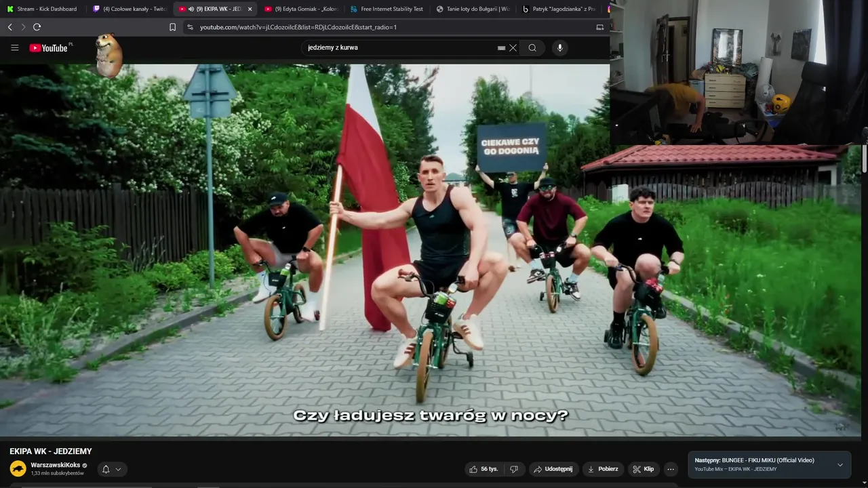
Task: Reload the page
Action: [37, 27]
